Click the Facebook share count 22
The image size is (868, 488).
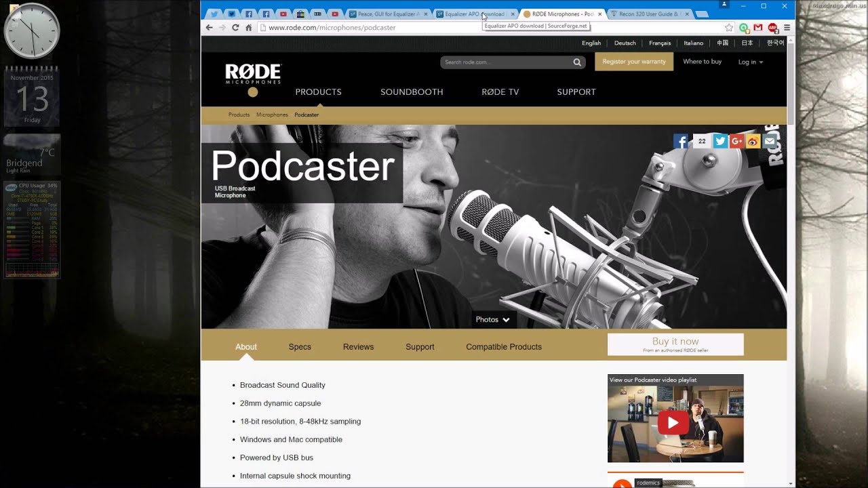click(x=702, y=141)
